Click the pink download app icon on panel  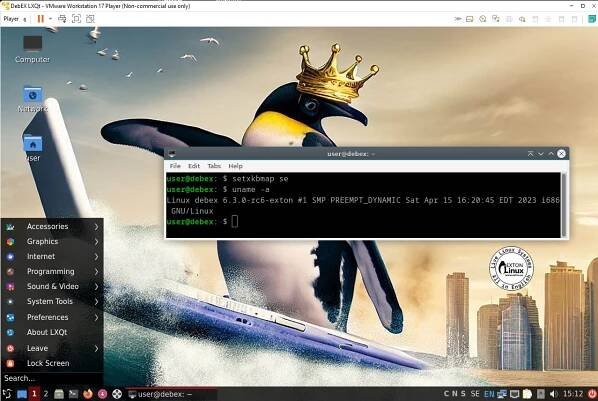(x=102, y=394)
